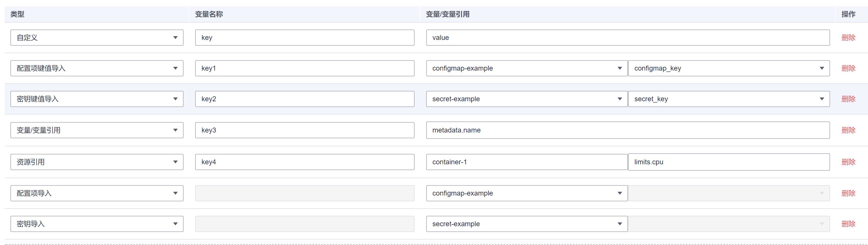Screen dimensions: 868x245
Task: Delete the key3 metadata.name row
Action: click(848, 130)
